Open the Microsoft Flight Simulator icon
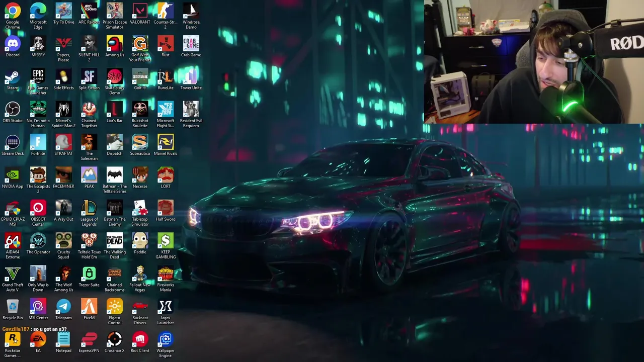 point(166,109)
